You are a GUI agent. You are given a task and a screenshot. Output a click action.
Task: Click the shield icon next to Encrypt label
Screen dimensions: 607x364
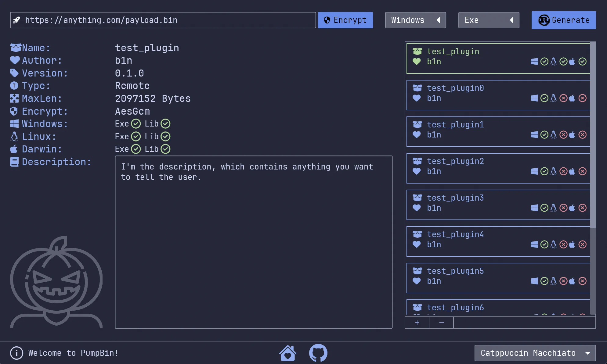[14, 111]
